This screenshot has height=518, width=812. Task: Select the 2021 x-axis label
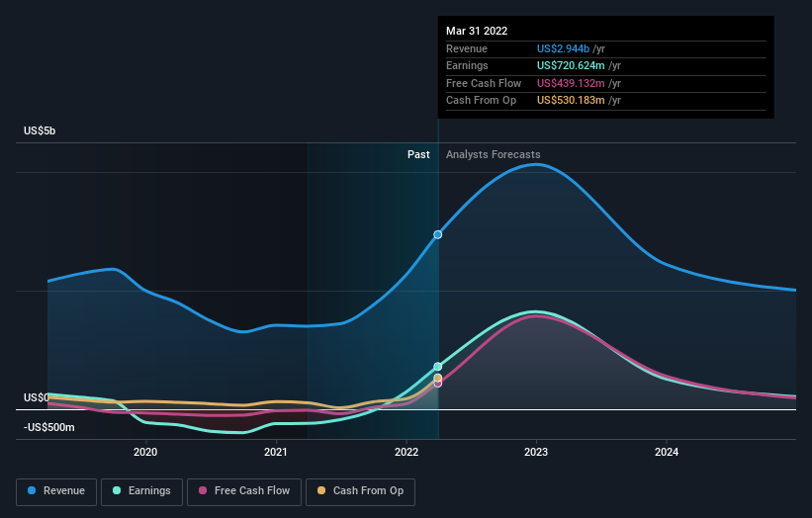tap(276, 452)
